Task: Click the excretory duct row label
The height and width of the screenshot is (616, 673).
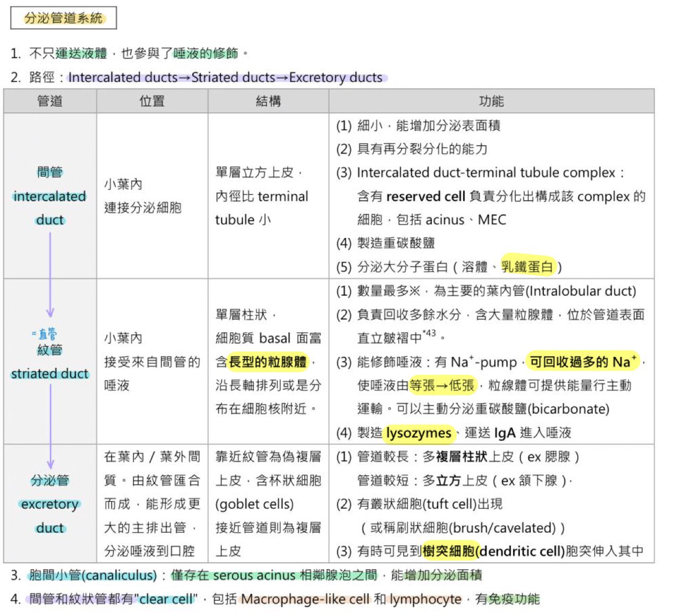Action: click(50, 504)
